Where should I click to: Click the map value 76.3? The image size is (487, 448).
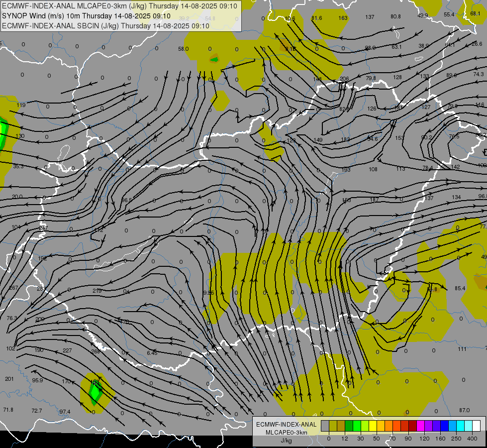point(12,319)
